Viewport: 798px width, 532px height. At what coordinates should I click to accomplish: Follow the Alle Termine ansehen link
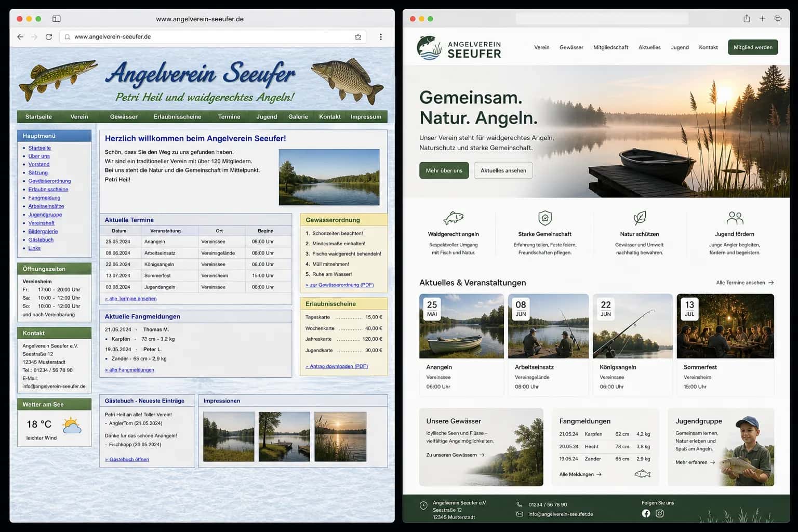pyautogui.click(x=745, y=283)
